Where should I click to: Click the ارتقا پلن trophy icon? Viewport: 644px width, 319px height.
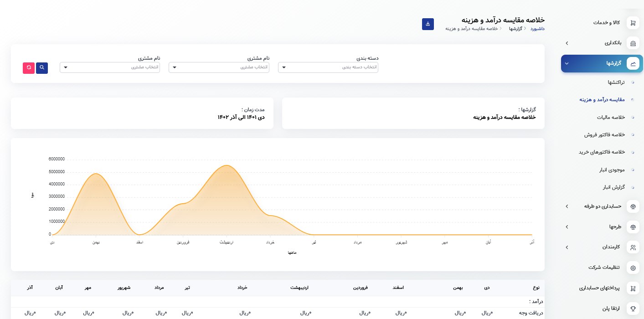coord(633,309)
